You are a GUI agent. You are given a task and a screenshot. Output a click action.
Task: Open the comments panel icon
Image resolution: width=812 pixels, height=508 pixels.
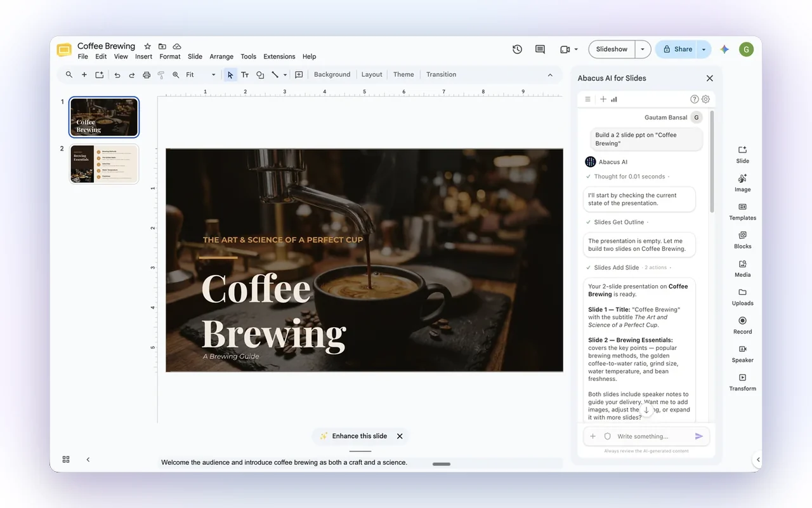540,50
